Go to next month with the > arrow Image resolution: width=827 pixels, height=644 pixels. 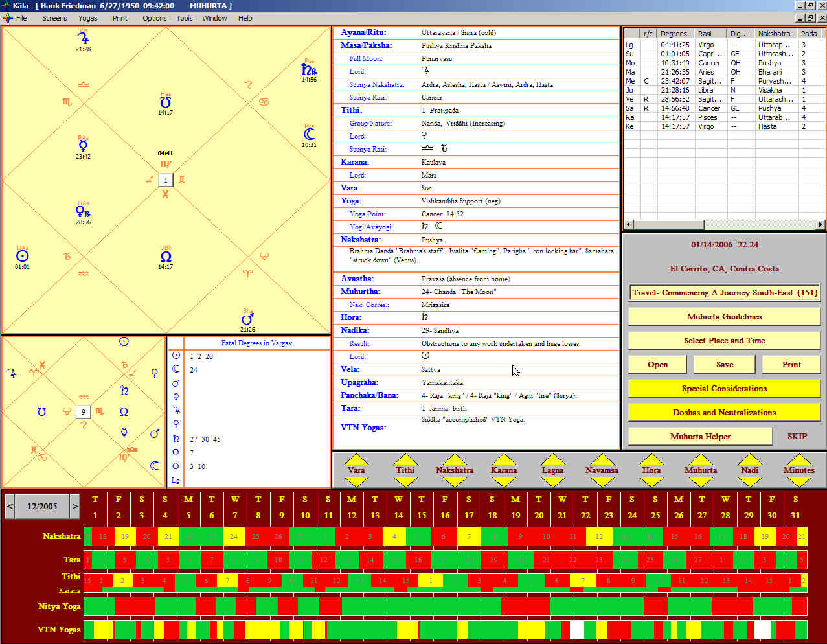point(75,506)
